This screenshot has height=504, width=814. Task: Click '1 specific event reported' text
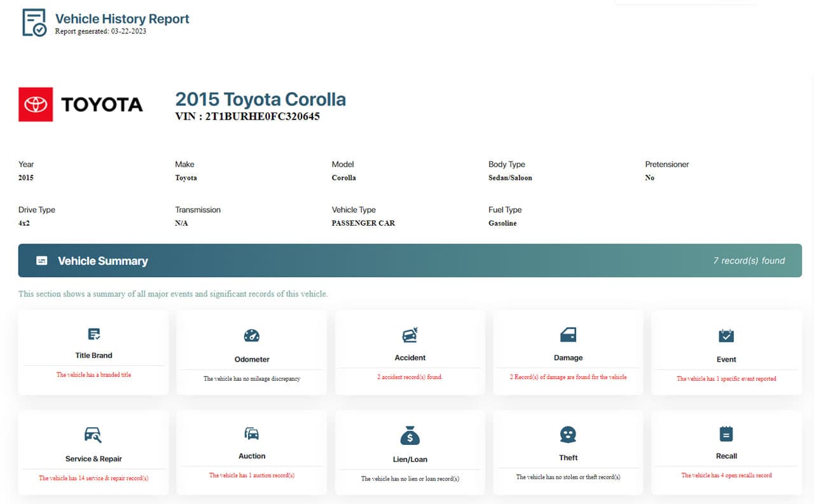743,379
